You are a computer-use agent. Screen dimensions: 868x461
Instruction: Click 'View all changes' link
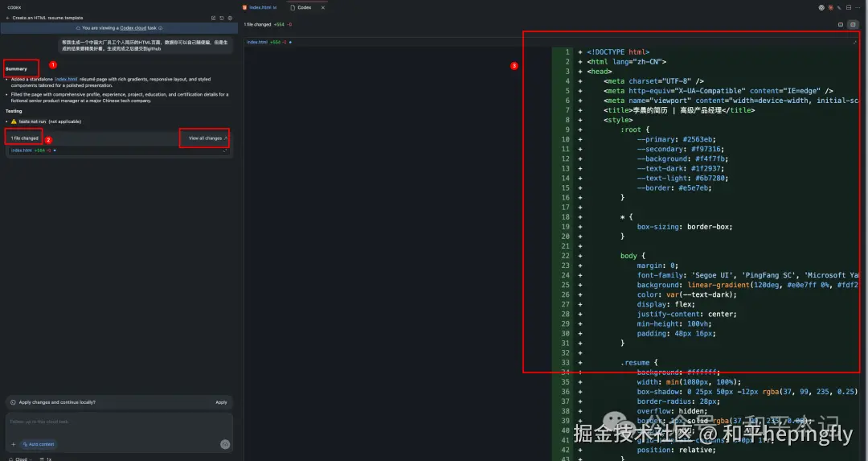tap(207, 138)
